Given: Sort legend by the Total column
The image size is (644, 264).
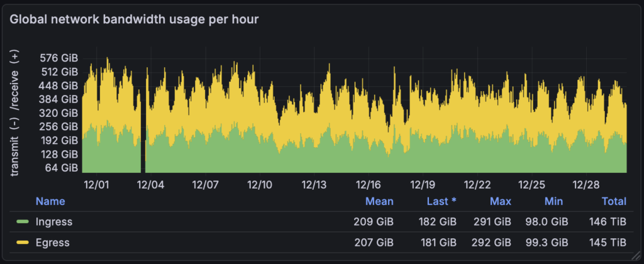Looking at the screenshot, I should pyautogui.click(x=613, y=201).
